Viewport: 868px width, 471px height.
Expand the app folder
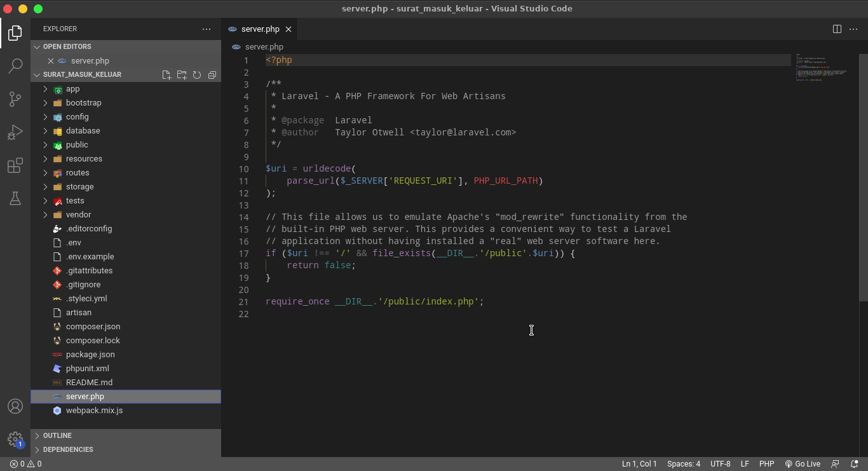coord(126,89)
